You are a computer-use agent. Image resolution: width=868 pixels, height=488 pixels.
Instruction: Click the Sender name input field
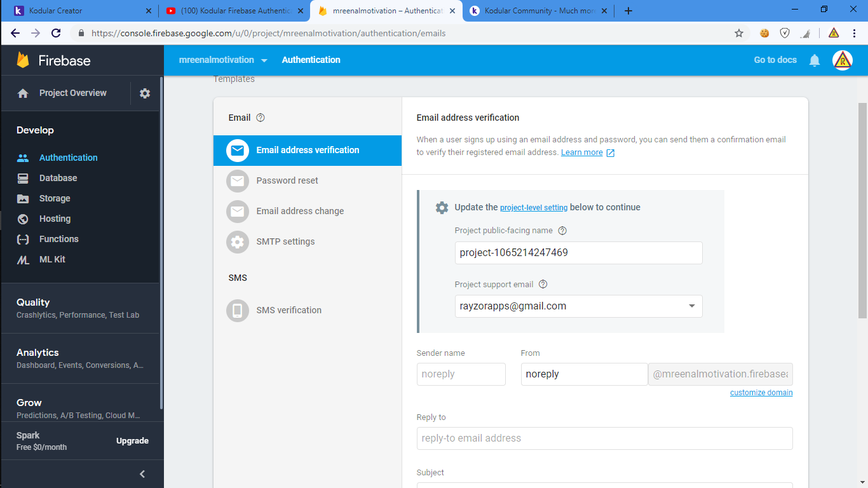coord(461,374)
